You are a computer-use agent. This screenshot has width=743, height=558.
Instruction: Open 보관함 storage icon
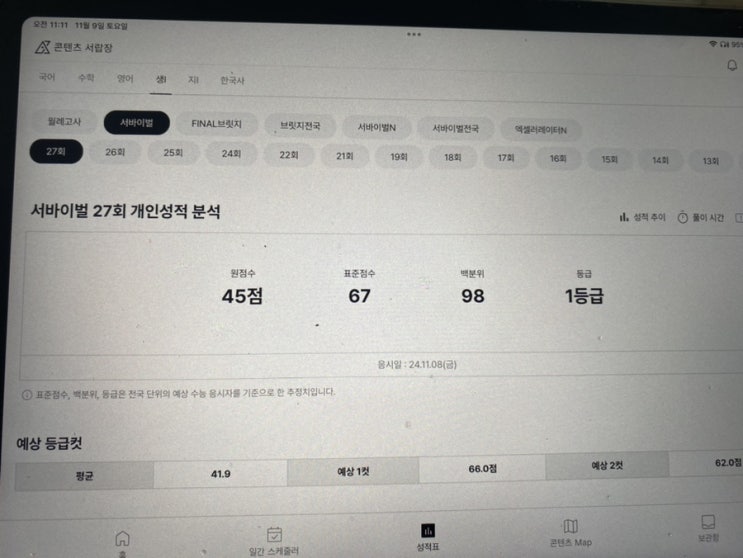[x=708, y=522]
